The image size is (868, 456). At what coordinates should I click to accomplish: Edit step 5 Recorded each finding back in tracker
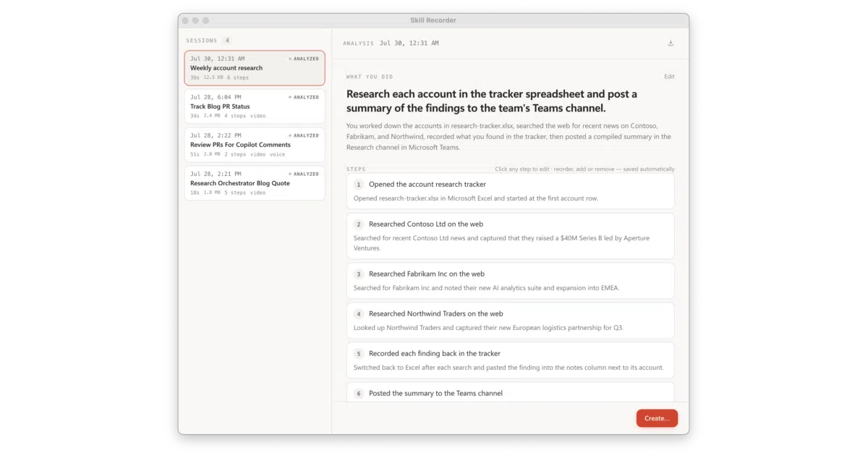510,360
